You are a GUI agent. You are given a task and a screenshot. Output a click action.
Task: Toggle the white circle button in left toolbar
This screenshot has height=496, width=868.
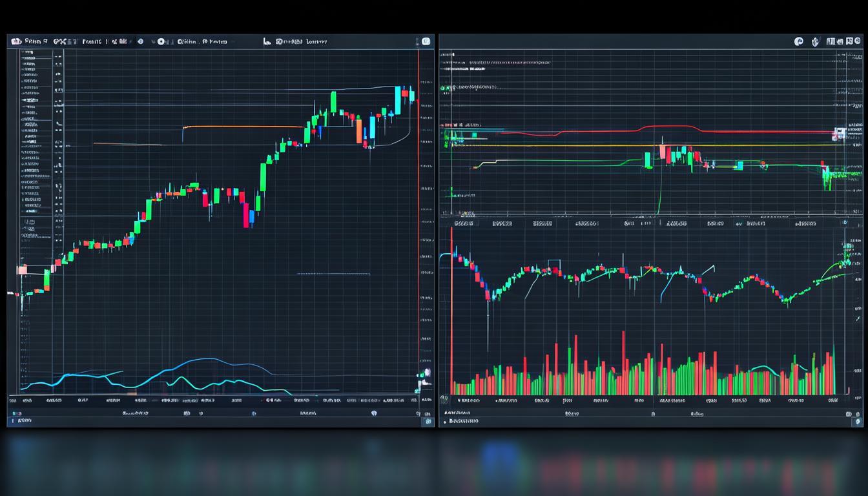point(161,41)
